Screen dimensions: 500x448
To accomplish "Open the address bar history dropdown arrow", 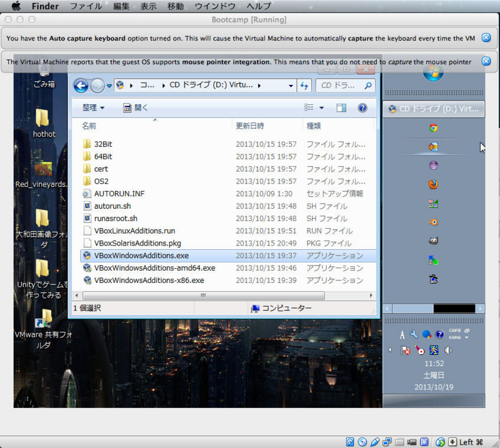I will coord(291,86).
